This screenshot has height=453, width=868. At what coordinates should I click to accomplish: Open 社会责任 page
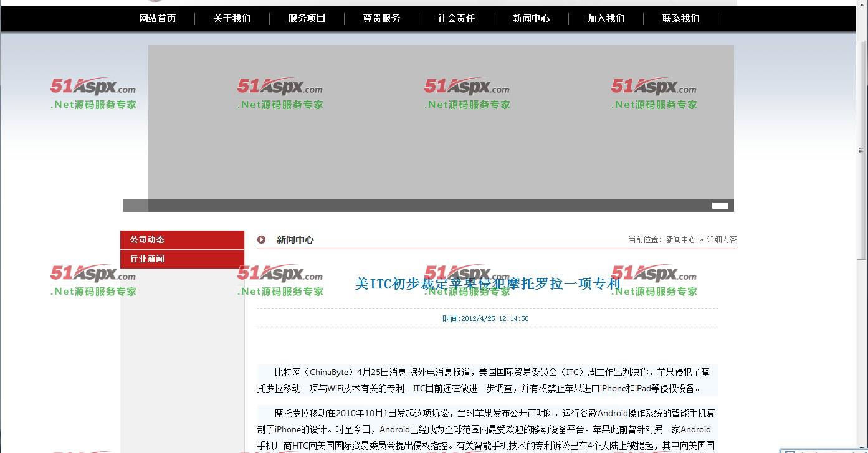click(x=457, y=19)
